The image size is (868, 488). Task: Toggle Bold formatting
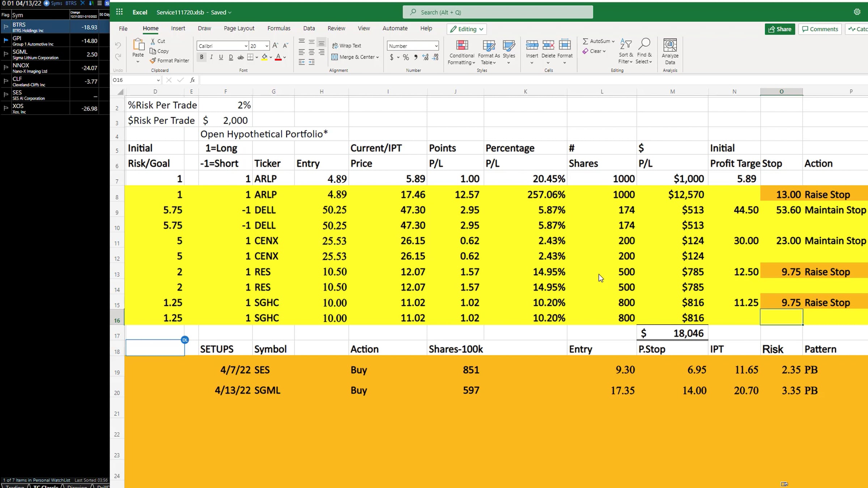point(201,57)
